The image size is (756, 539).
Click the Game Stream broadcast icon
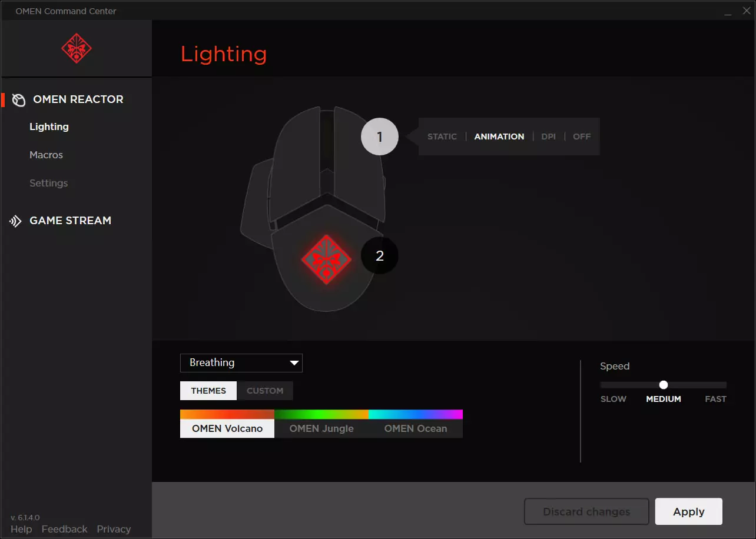[x=16, y=221]
